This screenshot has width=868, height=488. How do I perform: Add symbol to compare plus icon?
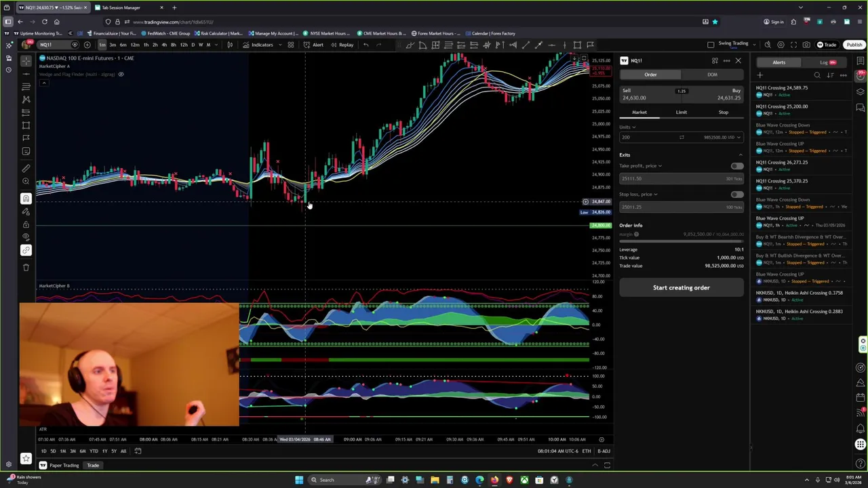(x=87, y=45)
